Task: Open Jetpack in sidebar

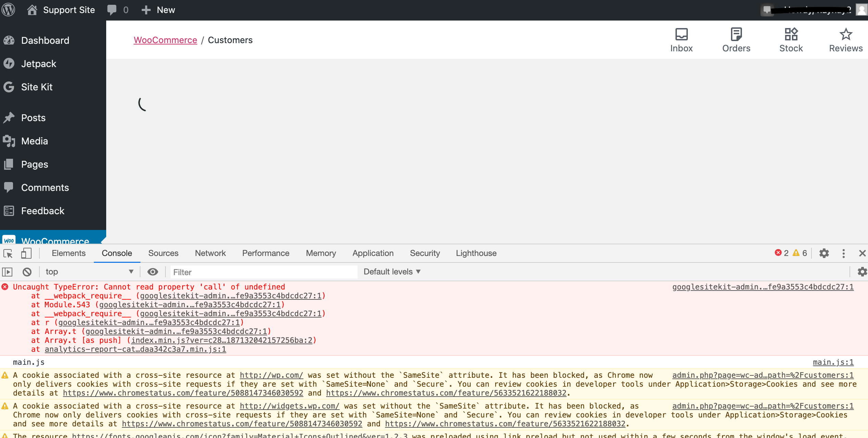Action: point(39,64)
